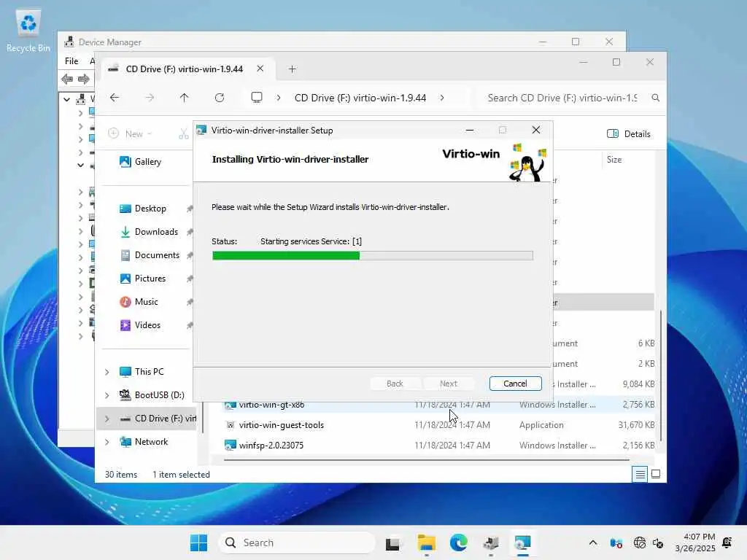The height and width of the screenshot is (560, 747).
Task: Switch to large thumbnails view layout
Action: pos(656,474)
